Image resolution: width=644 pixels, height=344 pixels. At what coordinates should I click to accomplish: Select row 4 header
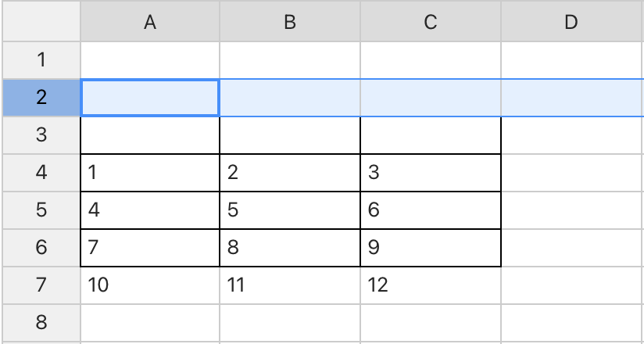41,173
